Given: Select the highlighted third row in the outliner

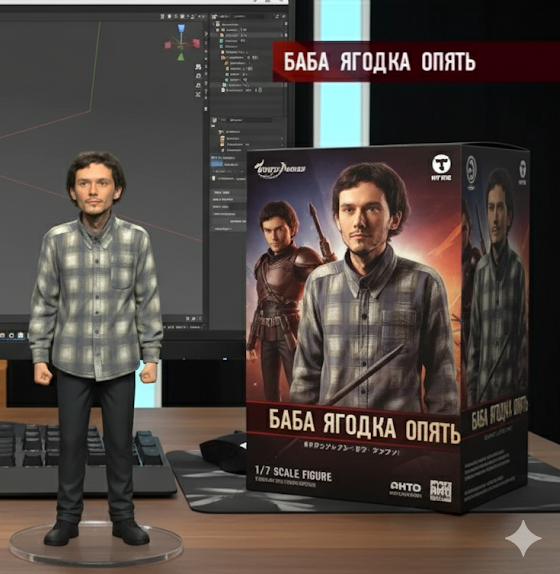Looking at the screenshot, I should pyautogui.click(x=249, y=35).
